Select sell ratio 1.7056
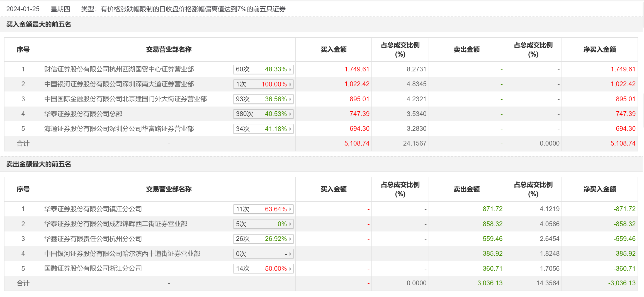 550,269
